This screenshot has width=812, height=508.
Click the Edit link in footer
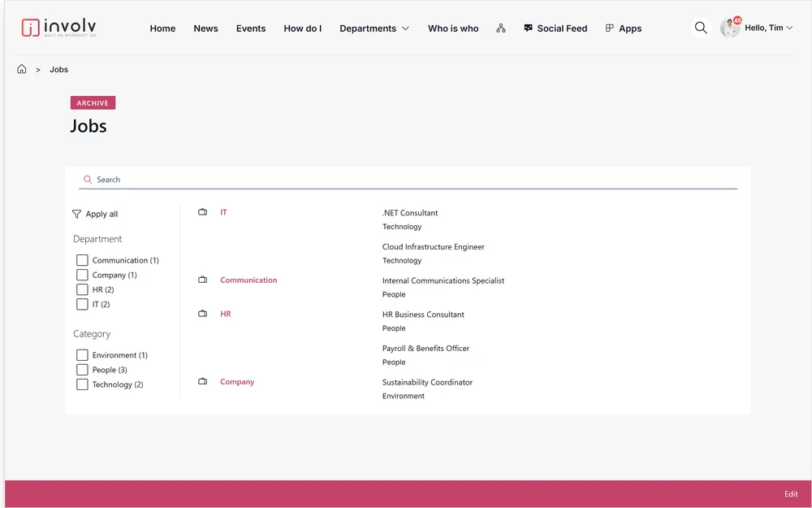point(791,494)
